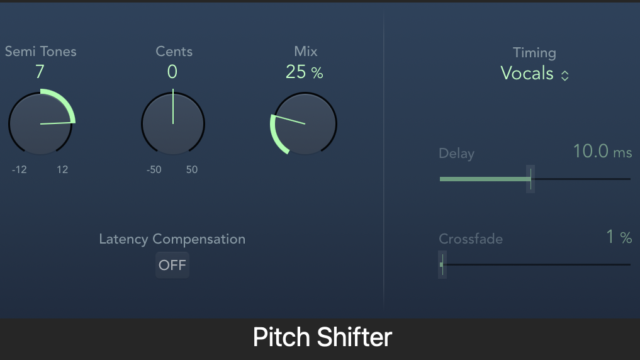
Task: Select the Mix value 25 %
Action: [x=304, y=72]
